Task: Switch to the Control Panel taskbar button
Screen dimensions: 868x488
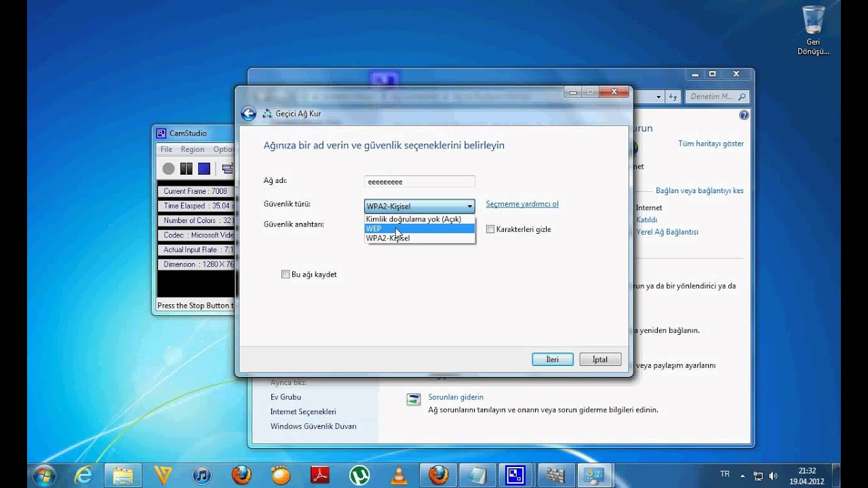Action: pyautogui.click(x=595, y=474)
